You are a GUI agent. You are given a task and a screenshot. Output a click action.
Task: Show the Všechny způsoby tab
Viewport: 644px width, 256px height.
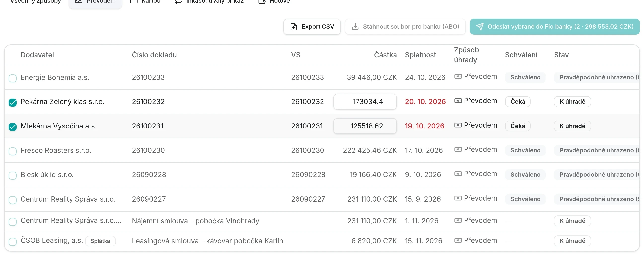tap(36, 2)
